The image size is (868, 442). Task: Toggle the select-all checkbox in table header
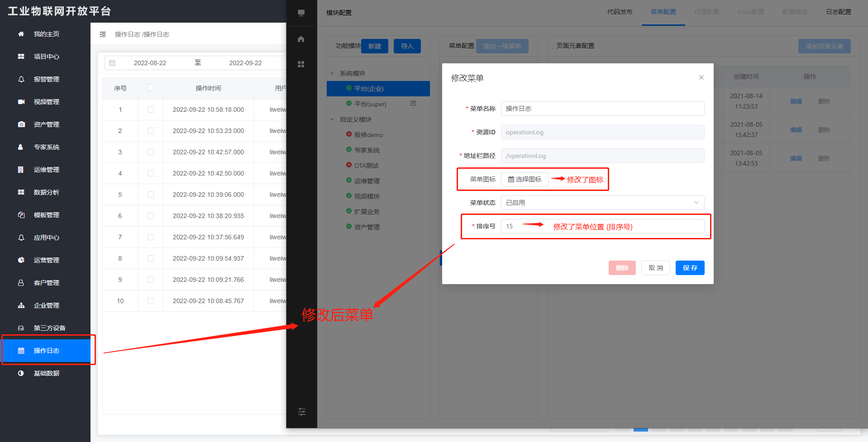point(151,88)
